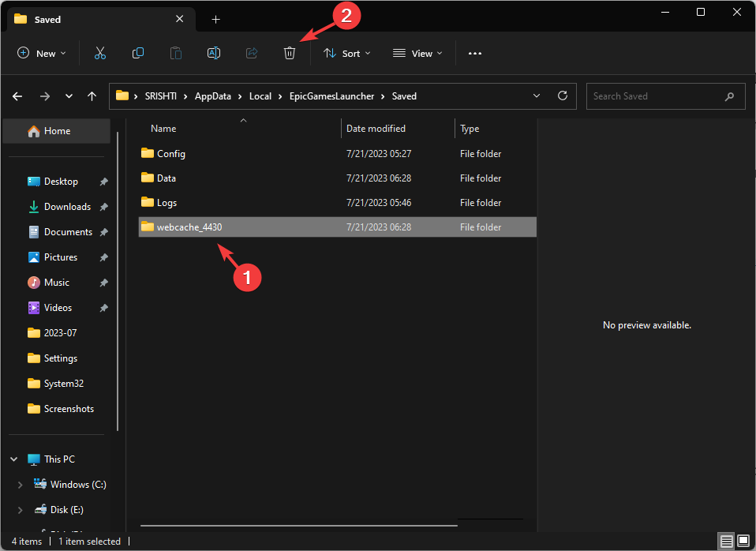Unpin Documents from quick access

point(103,232)
